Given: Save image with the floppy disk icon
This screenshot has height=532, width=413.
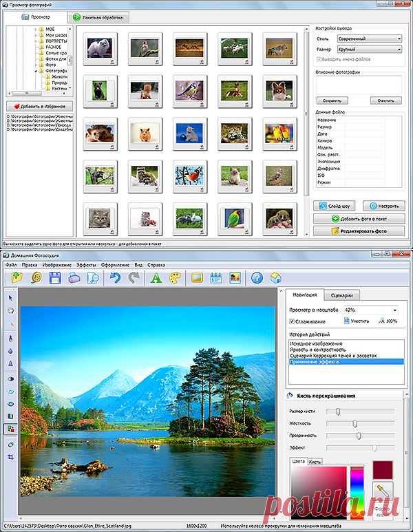Looking at the screenshot, I should pyautogui.click(x=55, y=278).
